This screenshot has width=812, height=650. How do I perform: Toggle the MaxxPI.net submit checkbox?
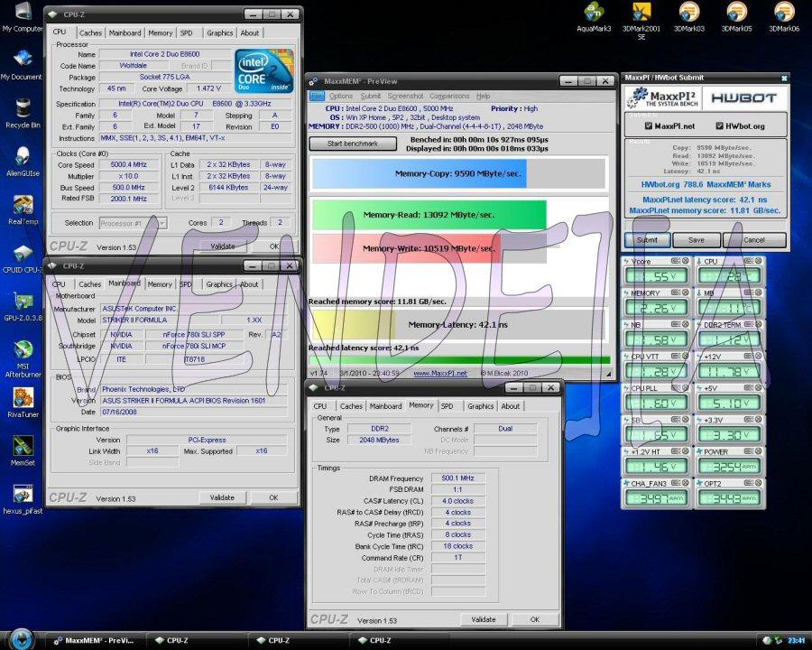(x=649, y=126)
